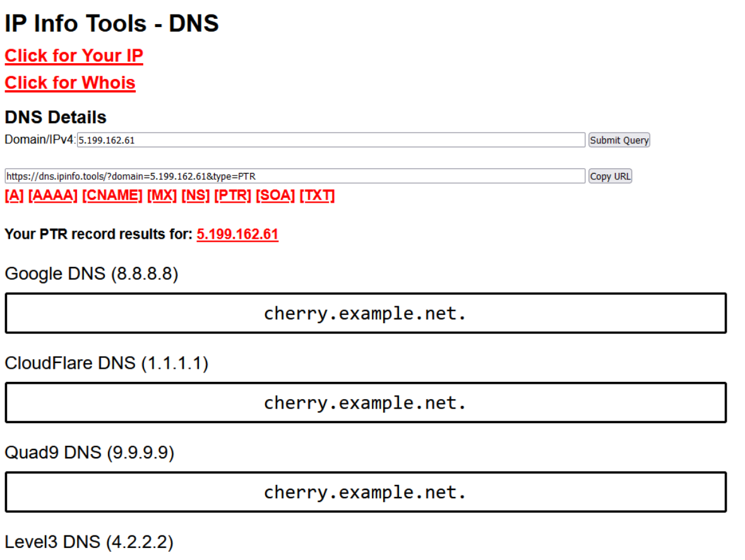Switch to the [MX] record lookup
The height and width of the screenshot is (560, 745).
[162, 196]
